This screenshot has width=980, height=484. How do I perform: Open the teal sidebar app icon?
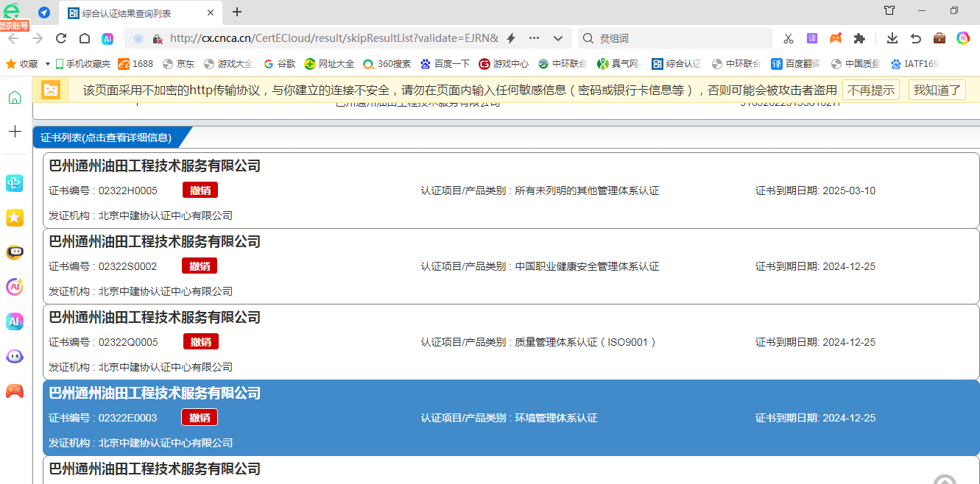click(15, 183)
